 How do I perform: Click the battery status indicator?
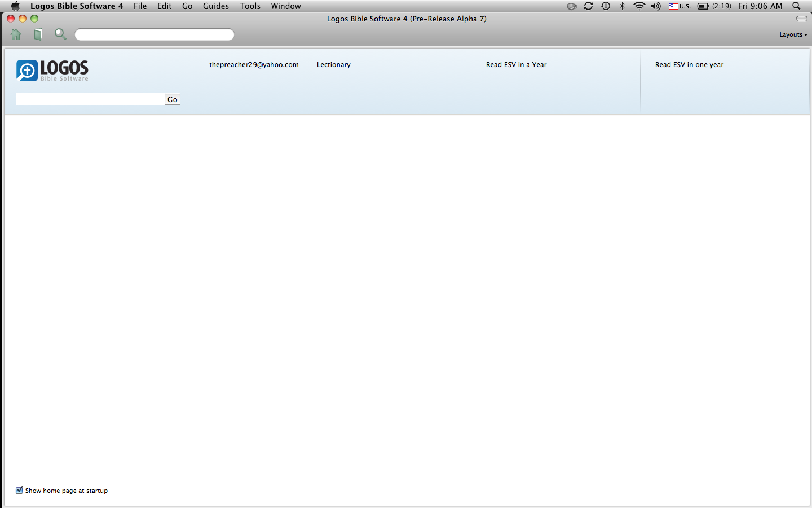pos(714,6)
